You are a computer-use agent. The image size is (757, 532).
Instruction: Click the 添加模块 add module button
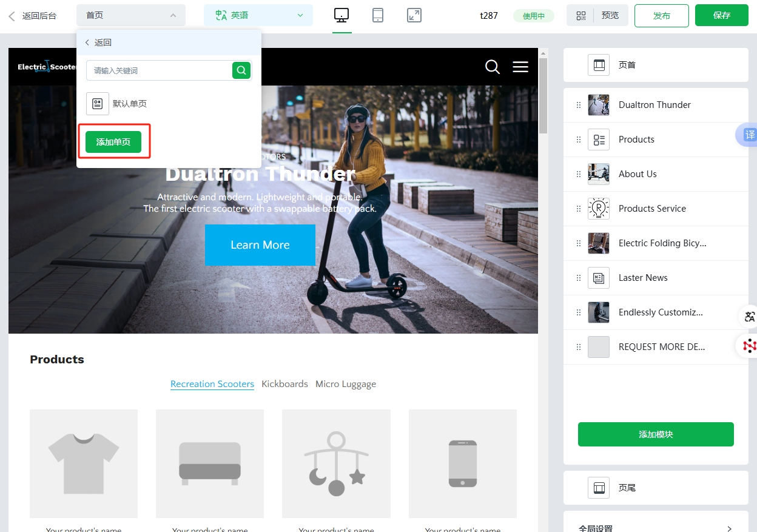656,434
